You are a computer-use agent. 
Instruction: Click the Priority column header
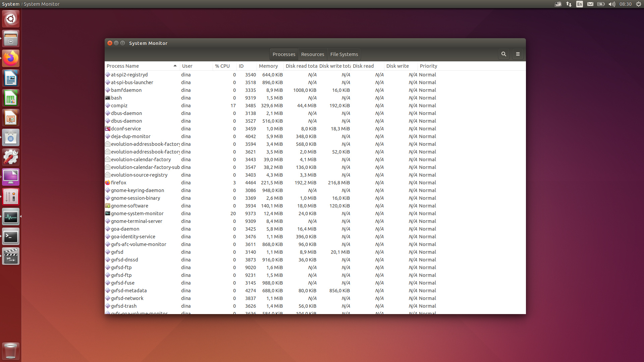(428, 66)
